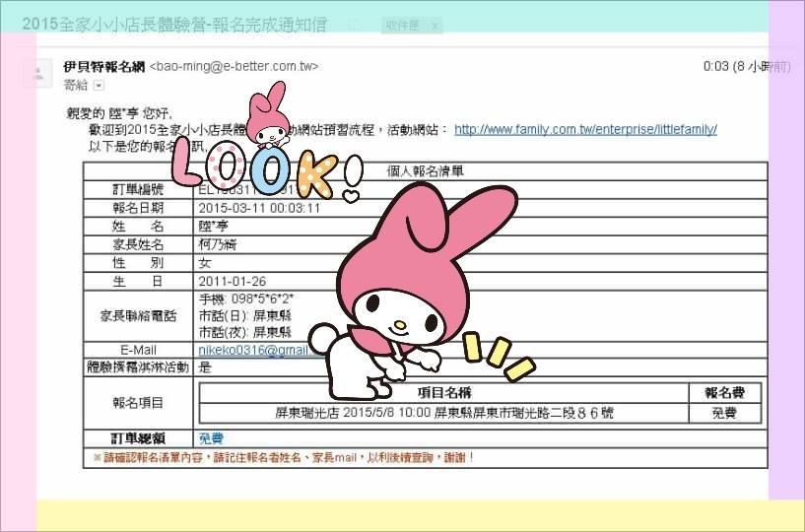Select the gender value 女
The width and height of the screenshot is (805, 532).
point(205,263)
